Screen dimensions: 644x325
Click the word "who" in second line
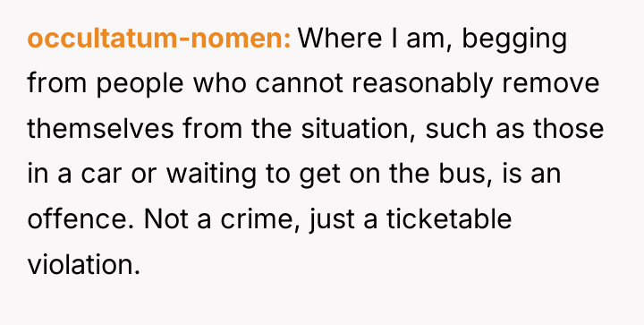click(220, 83)
